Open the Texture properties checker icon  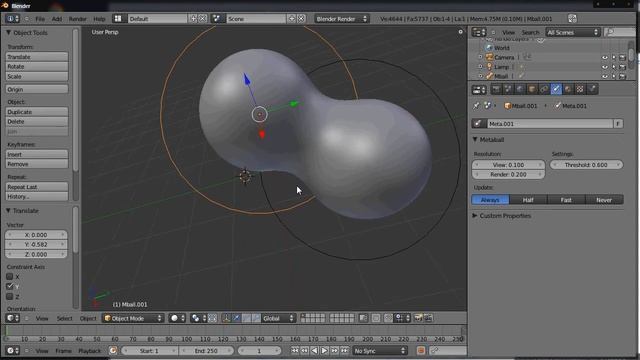click(x=580, y=89)
